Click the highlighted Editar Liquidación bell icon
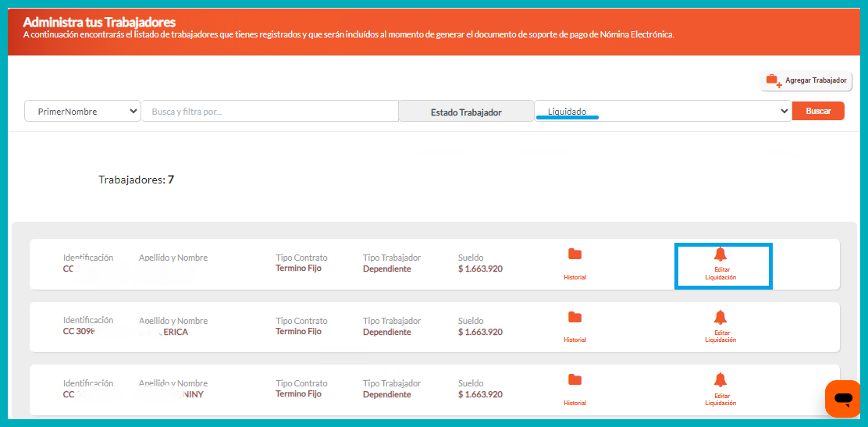 click(x=720, y=255)
